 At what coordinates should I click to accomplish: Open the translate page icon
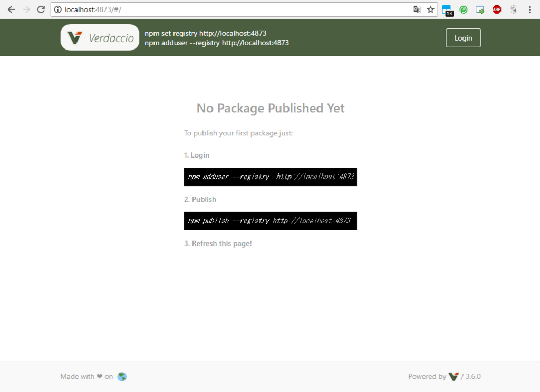418,9
